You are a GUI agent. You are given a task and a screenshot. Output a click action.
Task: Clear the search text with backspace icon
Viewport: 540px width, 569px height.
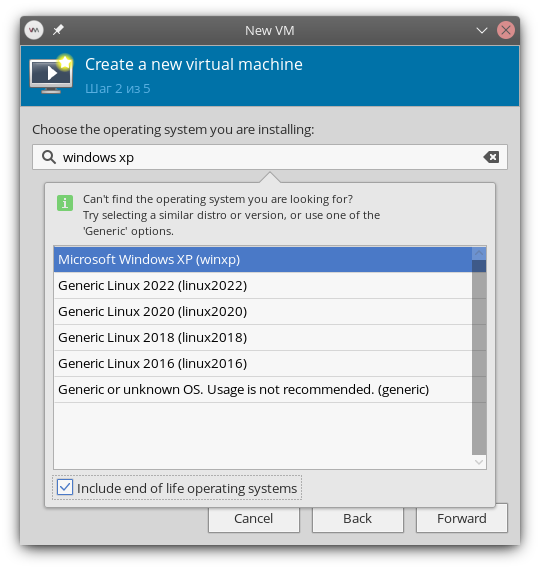pyautogui.click(x=491, y=157)
